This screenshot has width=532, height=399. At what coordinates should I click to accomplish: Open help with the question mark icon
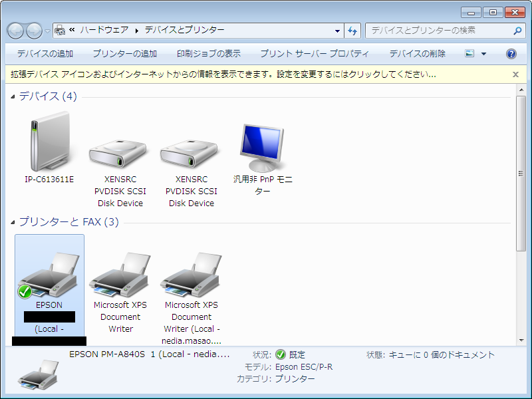(511, 54)
